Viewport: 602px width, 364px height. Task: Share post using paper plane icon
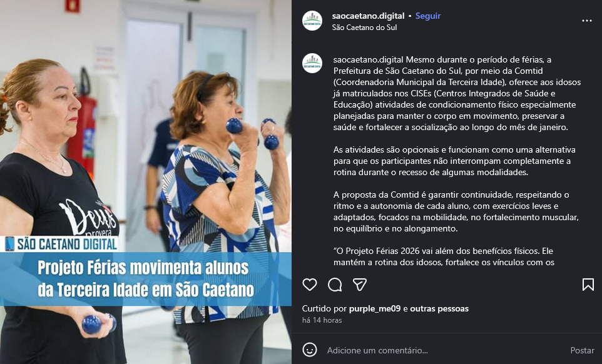tap(360, 285)
